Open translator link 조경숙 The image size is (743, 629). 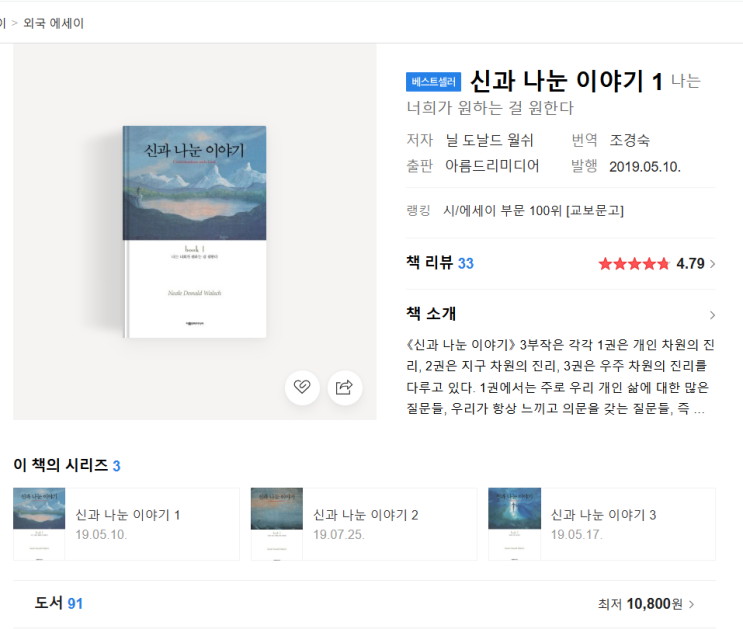[629, 140]
